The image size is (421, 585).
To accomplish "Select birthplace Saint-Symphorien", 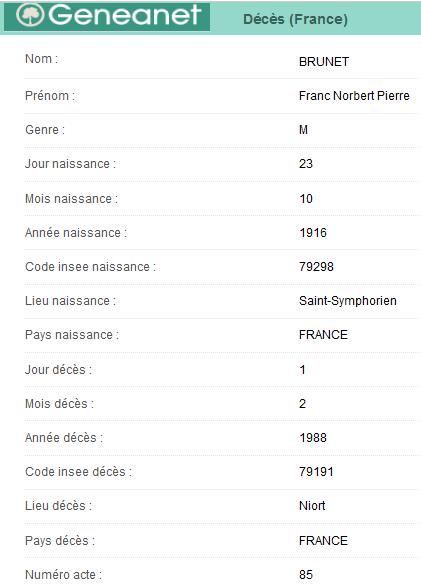I will [x=347, y=301].
